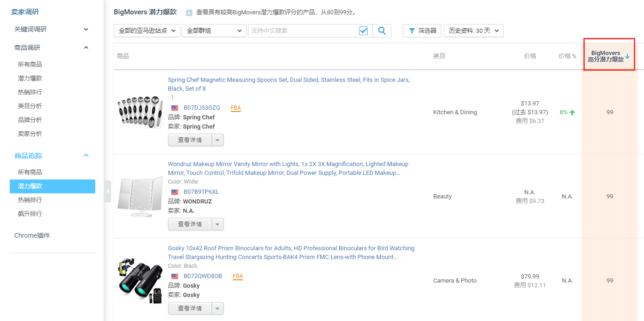The width and height of the screenshot is (644, 321).
Task: Click the 筛选器 filter button
Action: click(422, 31)
